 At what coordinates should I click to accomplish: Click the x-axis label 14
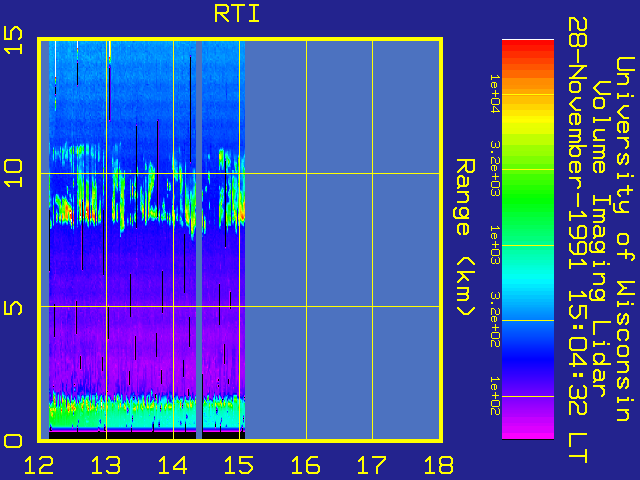(173, 465)
